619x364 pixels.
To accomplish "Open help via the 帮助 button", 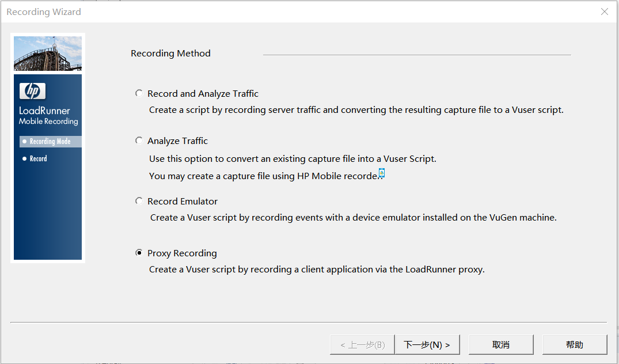I will pos(575,344).
